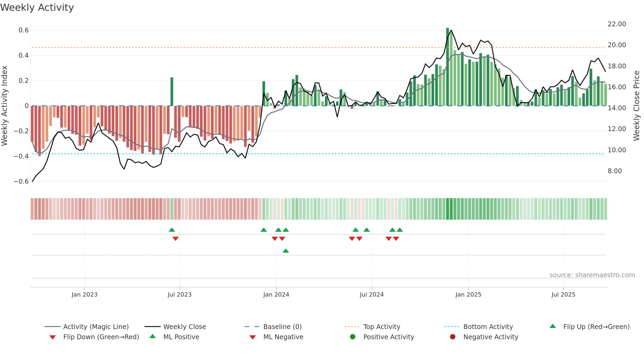
Task: Click the orange dotted Top Activity legend line
Action: (x=352, y=327)
